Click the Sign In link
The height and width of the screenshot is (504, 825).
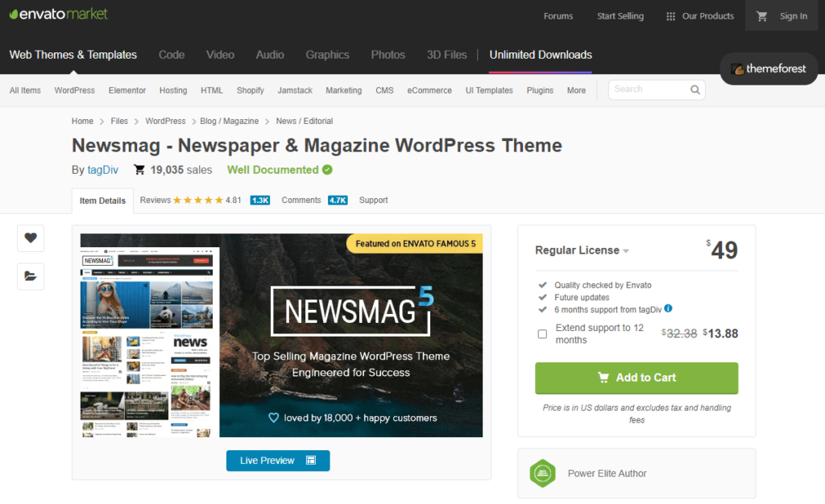(794, 16)
